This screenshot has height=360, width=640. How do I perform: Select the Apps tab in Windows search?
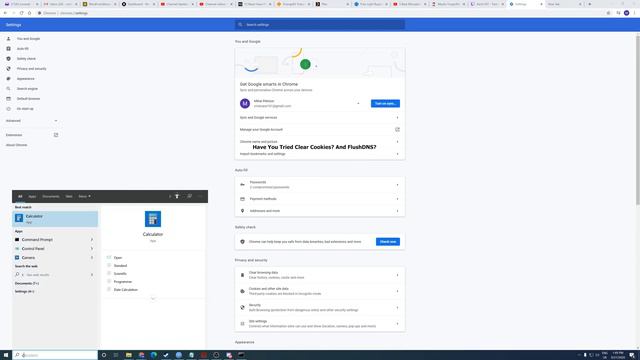32,196
